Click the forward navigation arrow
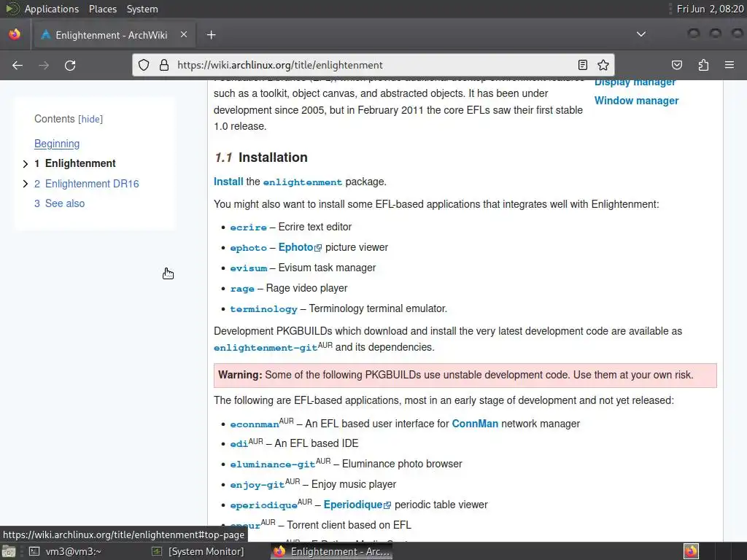747x560 pixels. (44, 65)
